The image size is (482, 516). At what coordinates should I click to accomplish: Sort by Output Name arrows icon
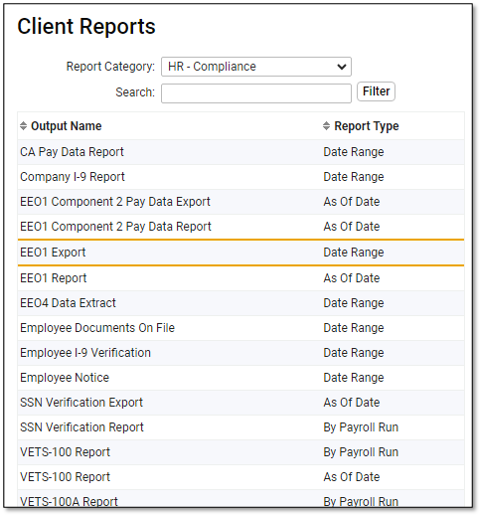pos(23,126)
